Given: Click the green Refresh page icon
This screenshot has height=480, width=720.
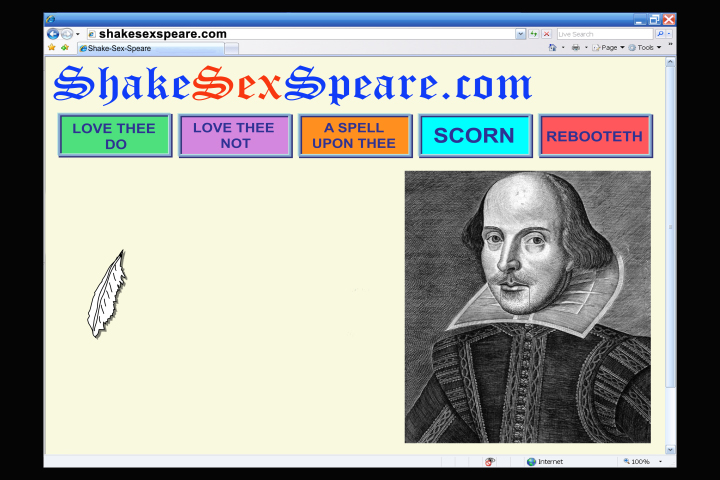Looking at the screenshot, I should tap(534, 34).
